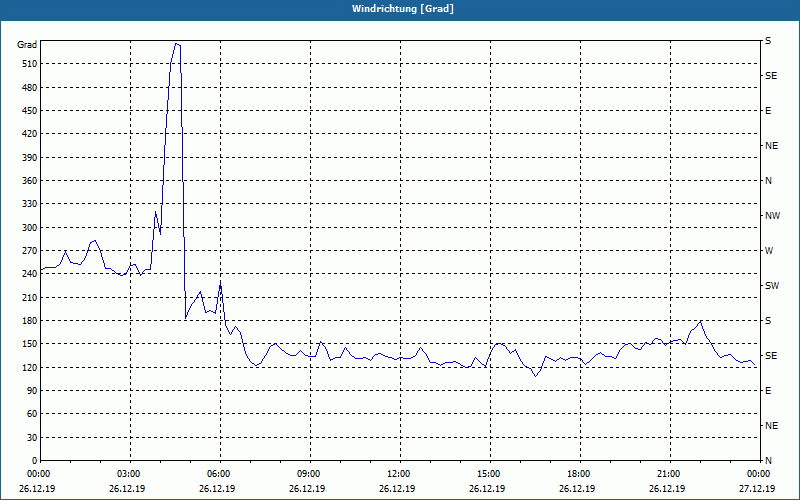The width and height of the screenshot is (800, 500).
Task: Click the NW compass label
Action: [x=772, y=216]
